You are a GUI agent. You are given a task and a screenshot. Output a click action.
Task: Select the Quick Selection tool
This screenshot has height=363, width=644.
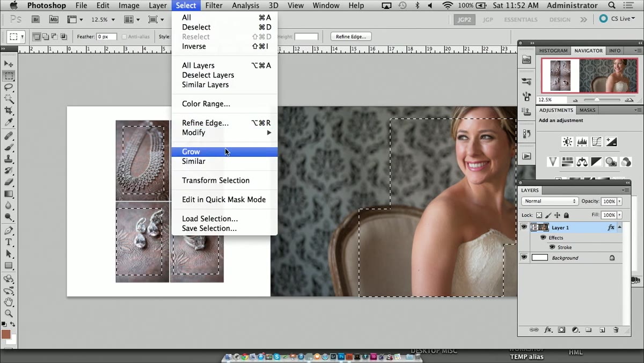pyautogui.click(x=9, y=99)
